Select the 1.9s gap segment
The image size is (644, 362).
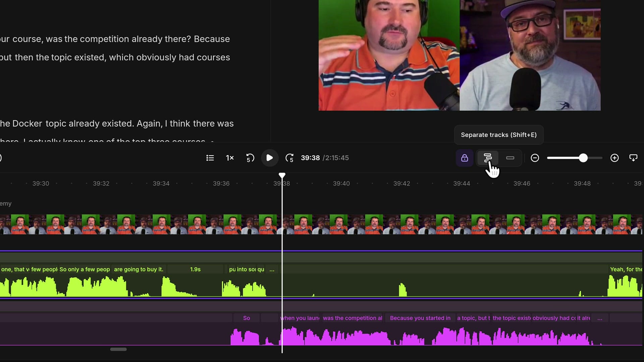[x=195, y=269]
